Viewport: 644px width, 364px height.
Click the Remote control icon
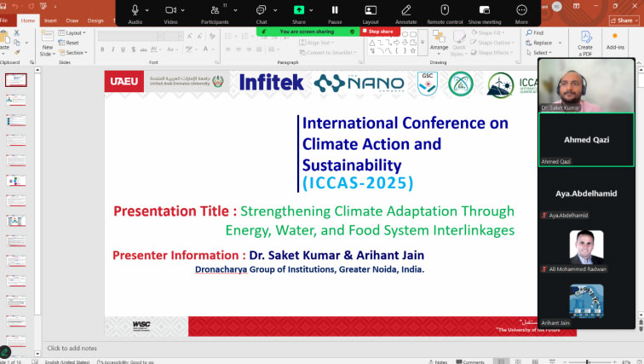(446, 10)
